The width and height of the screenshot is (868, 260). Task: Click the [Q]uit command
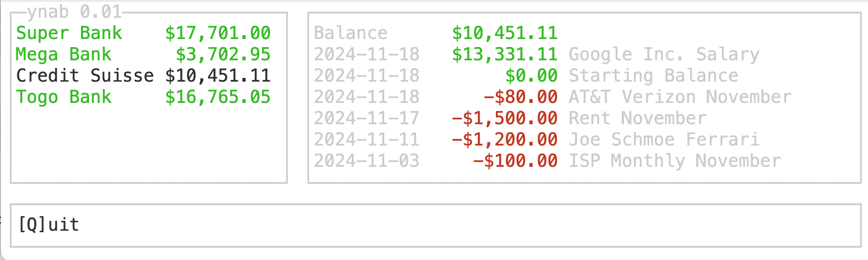click(49, 225)
